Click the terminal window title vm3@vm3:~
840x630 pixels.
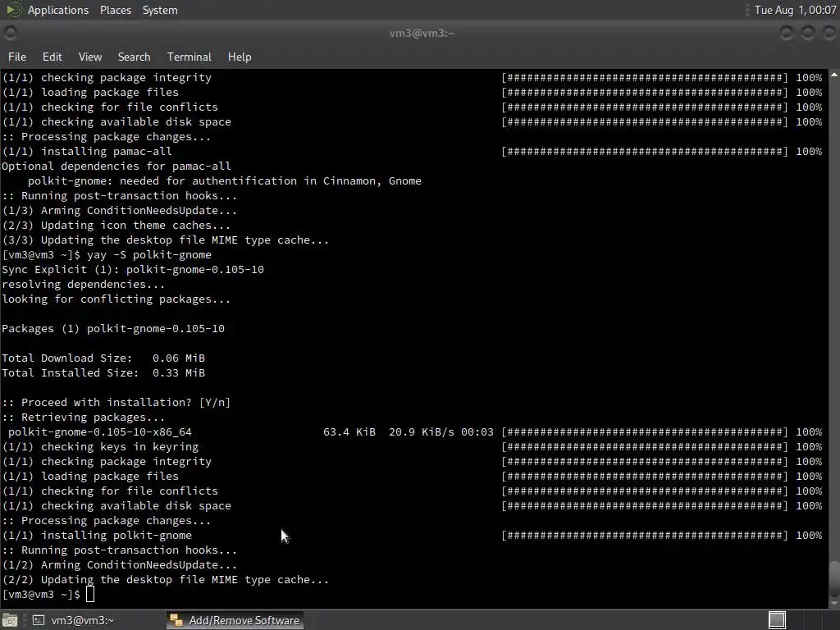point(422,33)
